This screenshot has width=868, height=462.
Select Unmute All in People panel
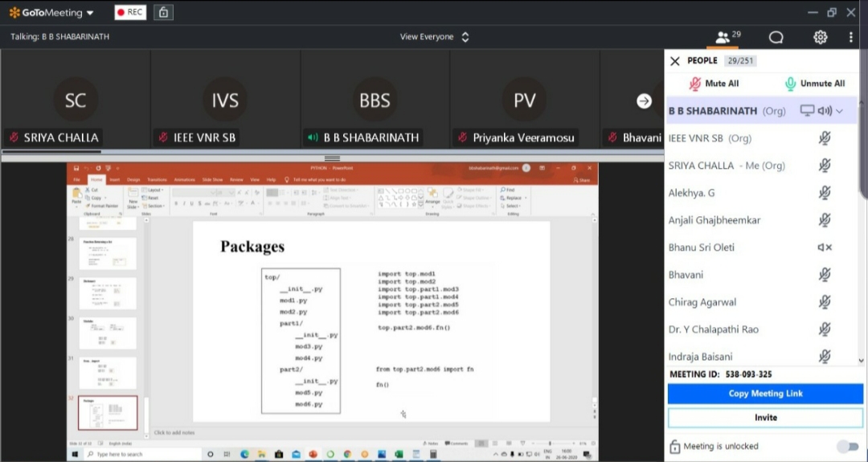(x=814, y=84)
